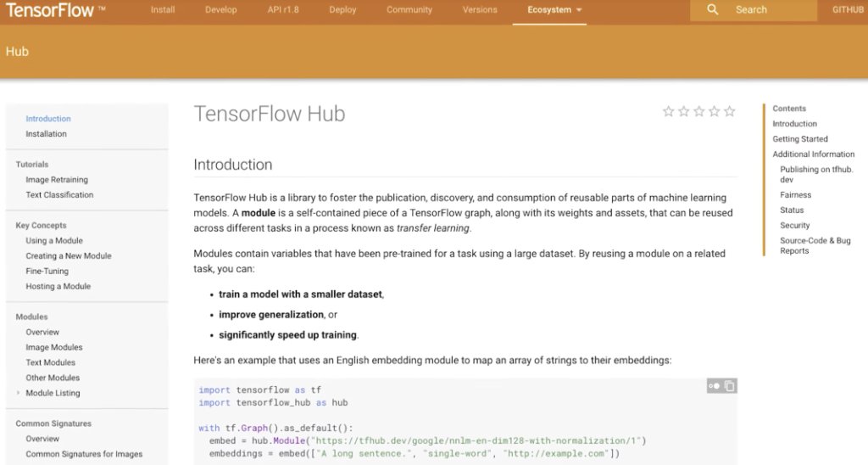Toggle dark code theme icon
This screenshot has height=465, width=868.
pyautogui.click(x=714, y=386)
